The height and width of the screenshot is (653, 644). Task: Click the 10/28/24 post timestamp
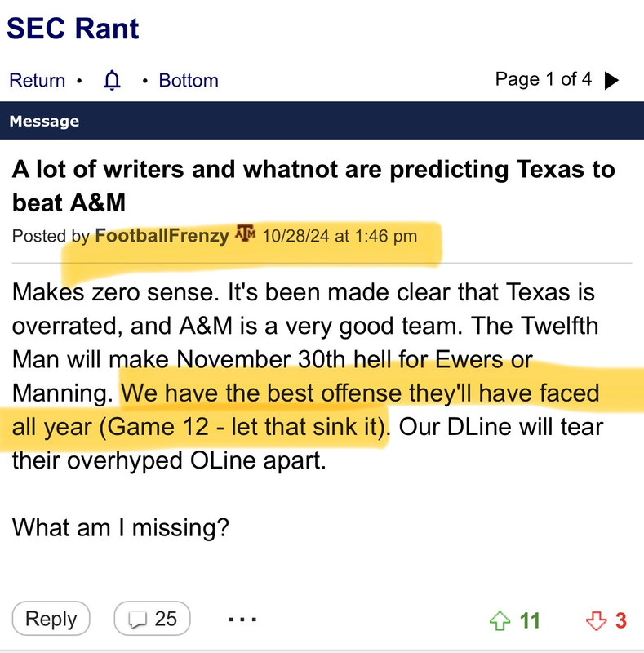pos(340,236)
